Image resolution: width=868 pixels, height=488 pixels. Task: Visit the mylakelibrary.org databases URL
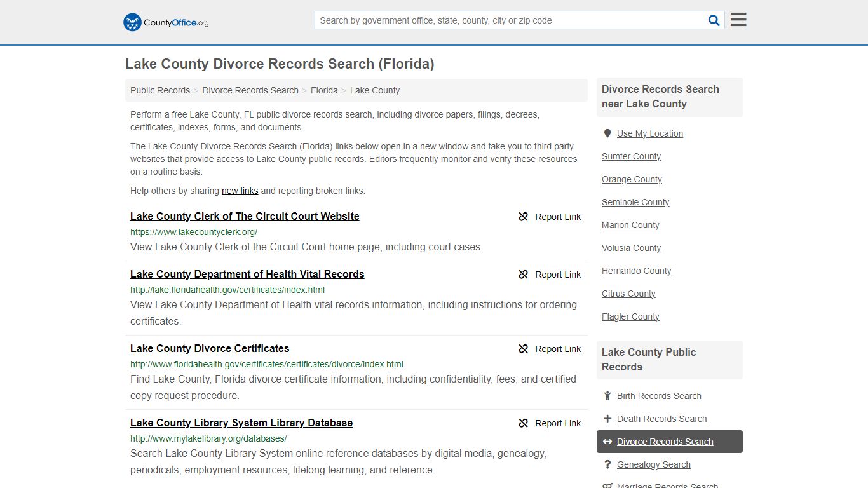[x=208, y=438]
